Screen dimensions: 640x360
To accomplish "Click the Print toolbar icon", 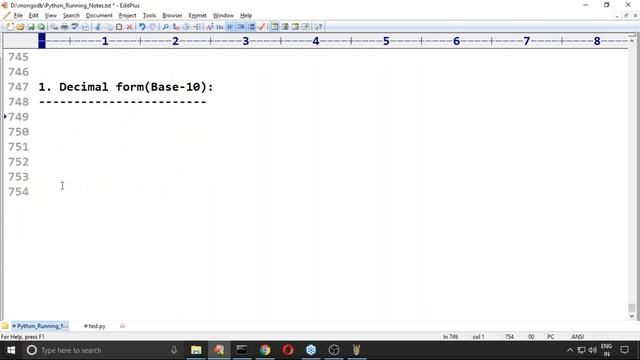I will 64,27.
